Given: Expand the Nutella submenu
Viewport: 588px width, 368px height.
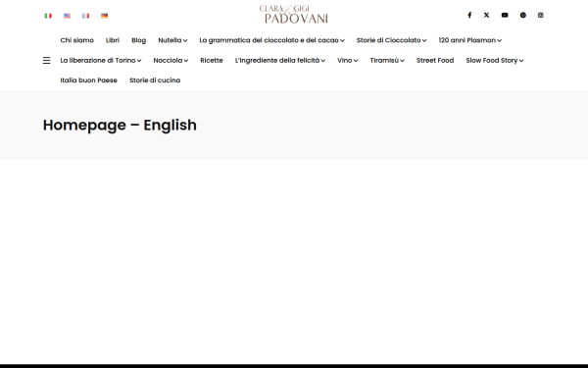Looking at the screenshot, I should pos(172,40).
